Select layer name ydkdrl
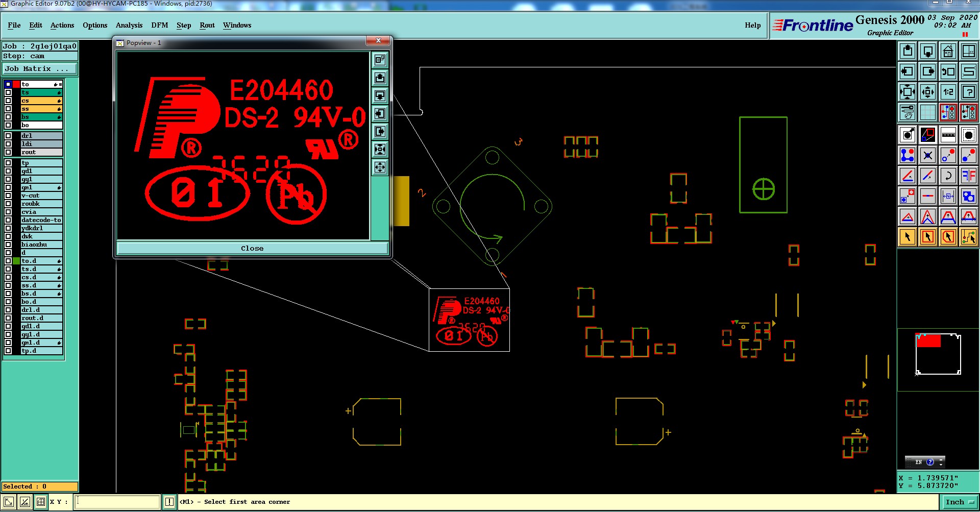 pyautogui.click(x=41, y=228)
